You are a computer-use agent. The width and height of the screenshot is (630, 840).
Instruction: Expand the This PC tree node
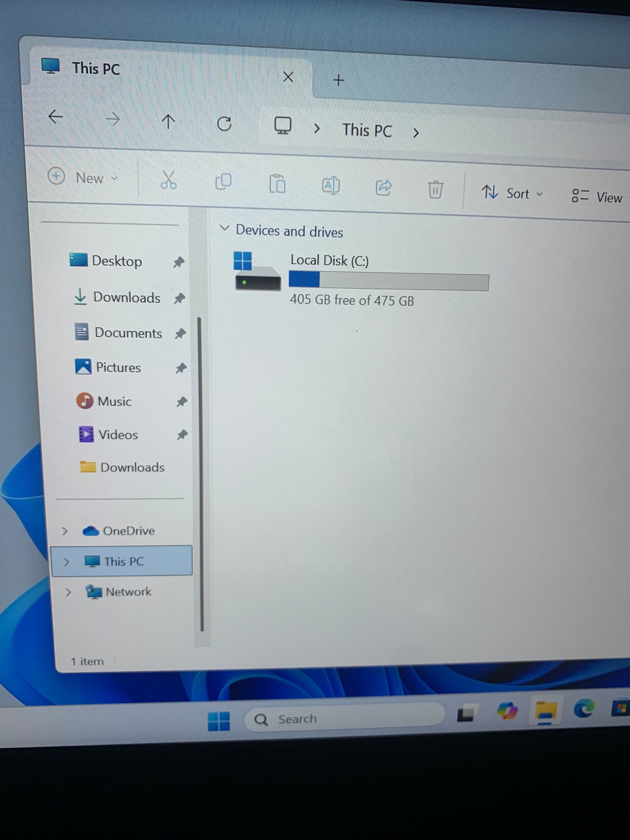[66, 562]
